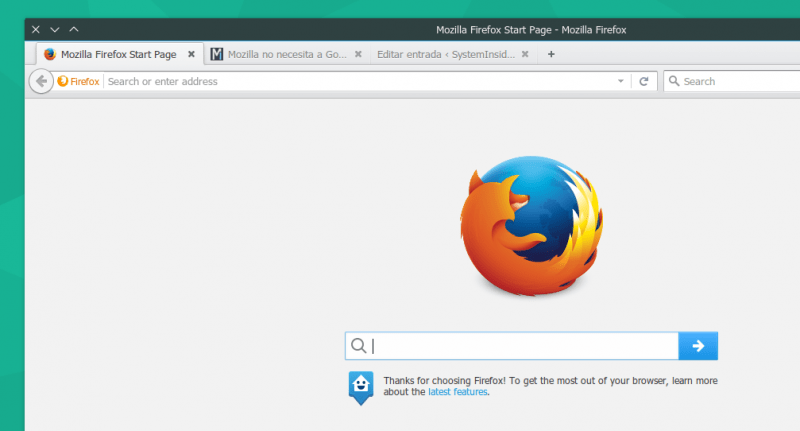Image resolution: width=800 pixels, height=431 pixels.
Task: Maximize the window with the up chevron
Action: tap(74, 29)
